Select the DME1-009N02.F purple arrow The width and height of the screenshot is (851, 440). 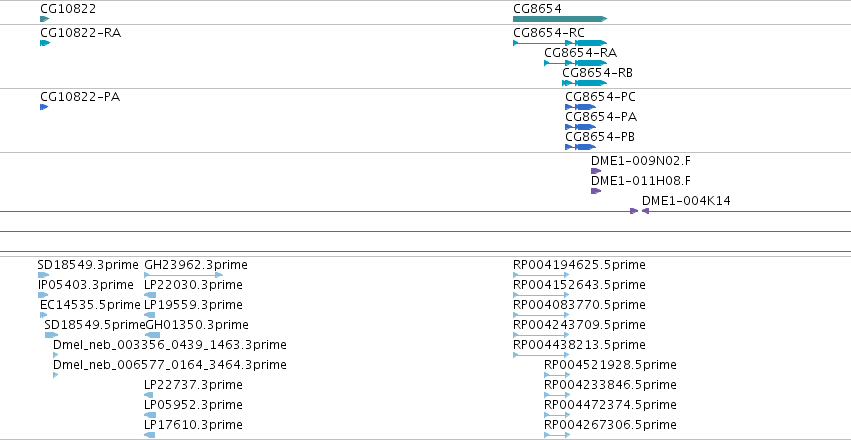point(596,171)
